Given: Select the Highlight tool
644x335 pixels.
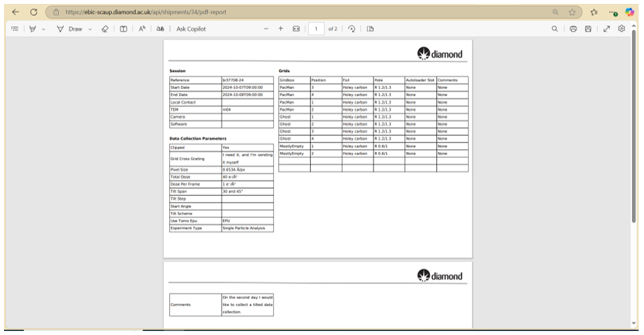Looking at the screenshot, I should coord(33,29).
